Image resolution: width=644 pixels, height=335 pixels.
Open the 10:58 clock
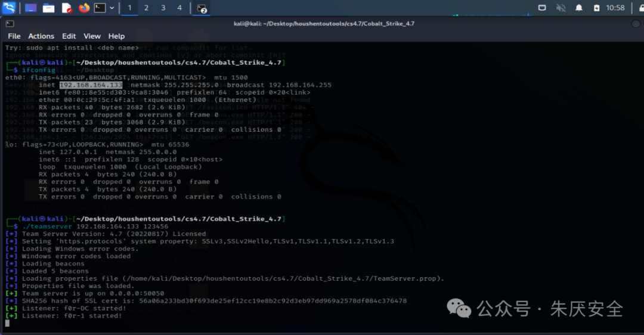615,8
